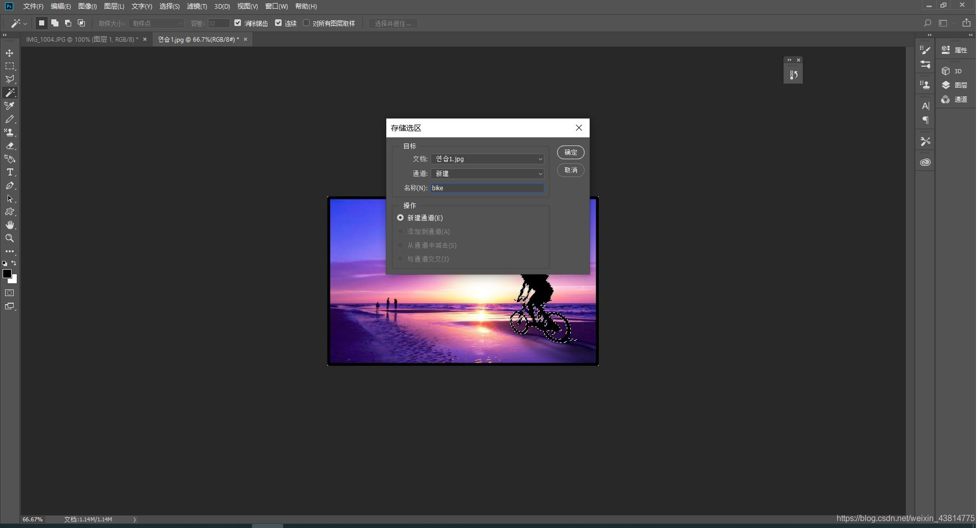The width and height of the screenshot is (980, 528).
Task: Open the 取样大小 dropdown
Action: [156, 23]
